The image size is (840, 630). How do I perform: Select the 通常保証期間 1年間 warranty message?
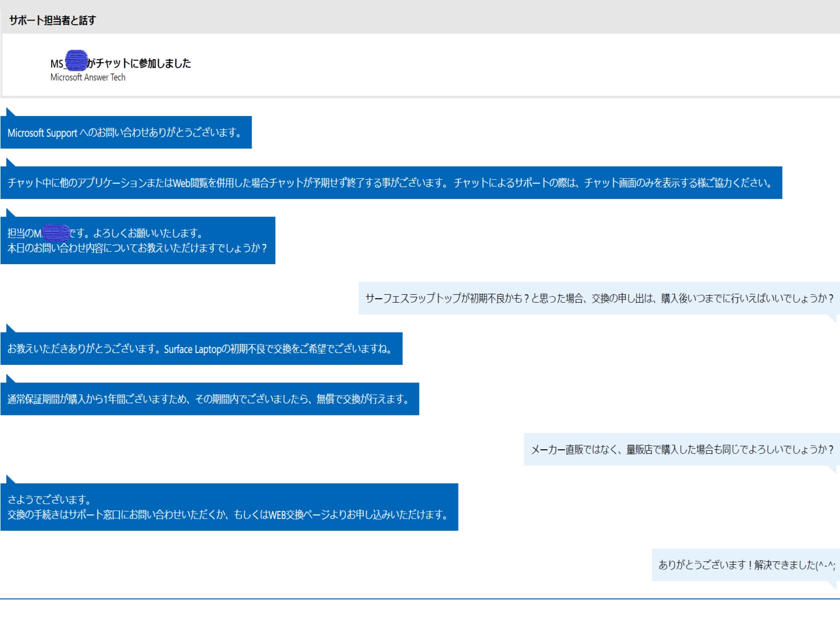pyautogui.click(x=209, y=399)
